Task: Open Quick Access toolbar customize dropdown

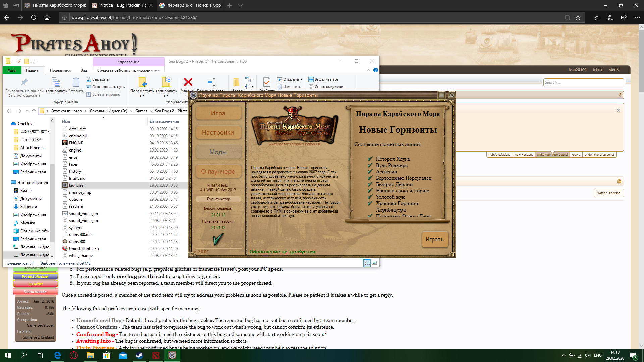Action: coord(33,61)
